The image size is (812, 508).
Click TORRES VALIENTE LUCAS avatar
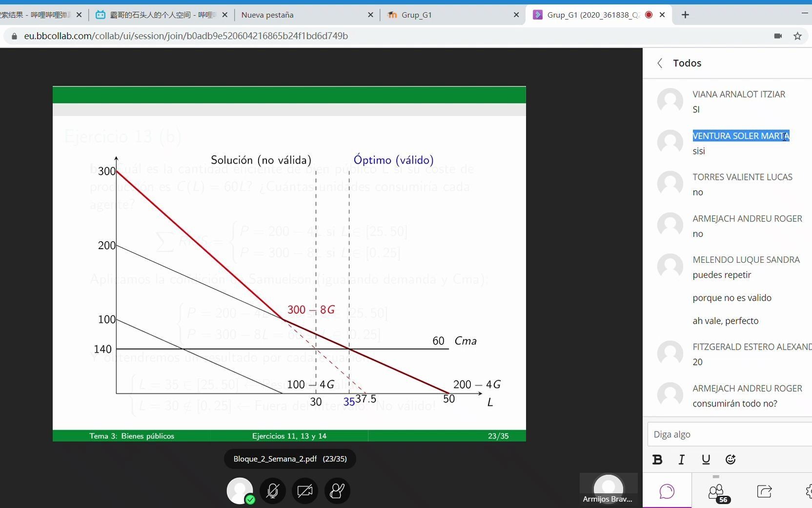(x=670, y=184)
